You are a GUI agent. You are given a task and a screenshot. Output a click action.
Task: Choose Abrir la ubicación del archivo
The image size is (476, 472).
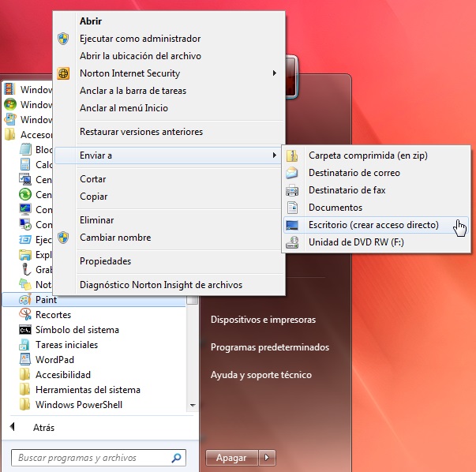(169, 56)
